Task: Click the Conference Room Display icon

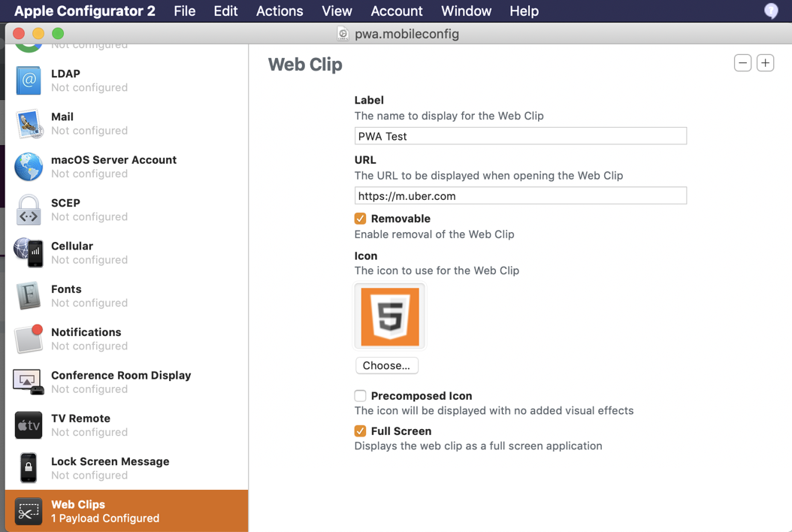Action: pyautogui.click(x=29, y=382)
